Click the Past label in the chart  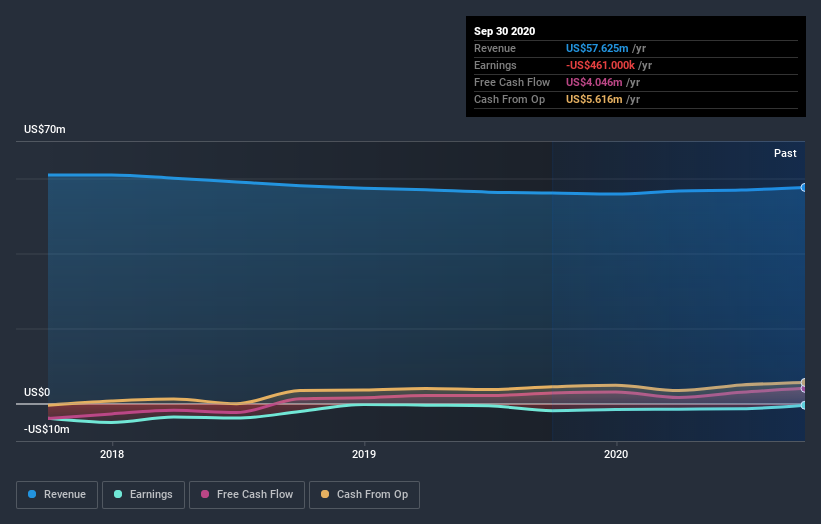[785, 153]
